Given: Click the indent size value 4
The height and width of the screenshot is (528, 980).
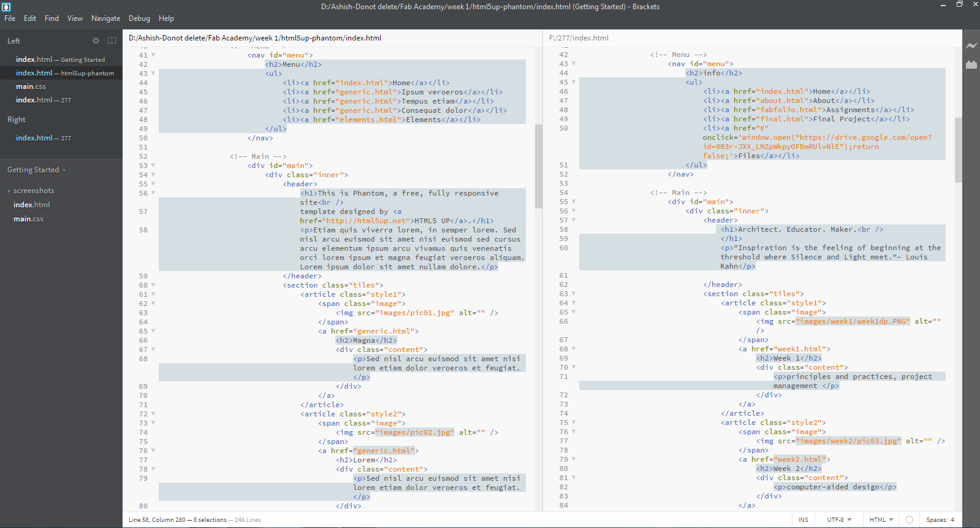Looking at the screenshot, I should (952, 519).
